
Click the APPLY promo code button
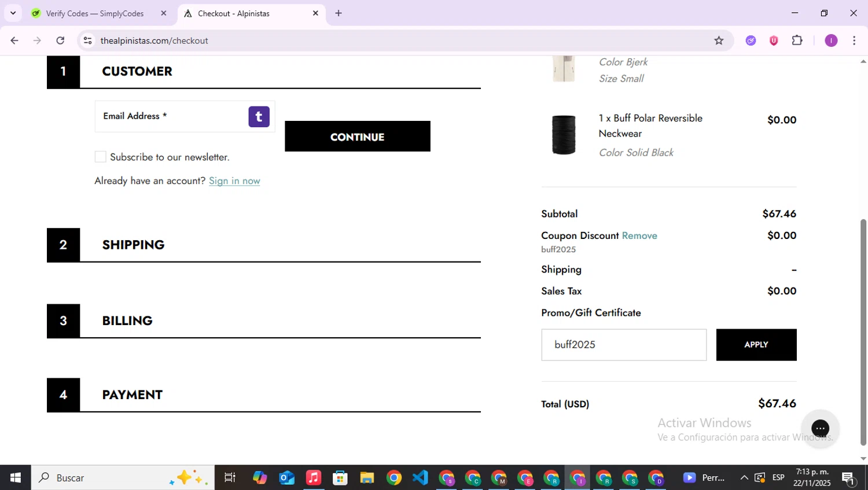click(x=756, y=345)
